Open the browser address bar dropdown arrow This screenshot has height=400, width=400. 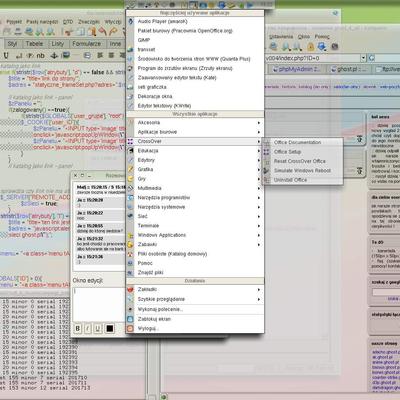tap(363, 58)
